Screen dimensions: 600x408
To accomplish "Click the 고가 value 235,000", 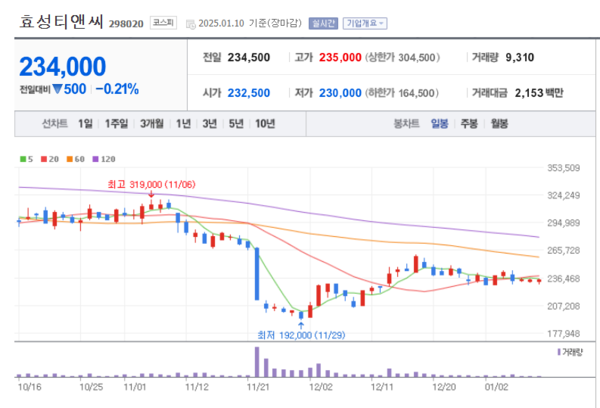I will 340,57.
